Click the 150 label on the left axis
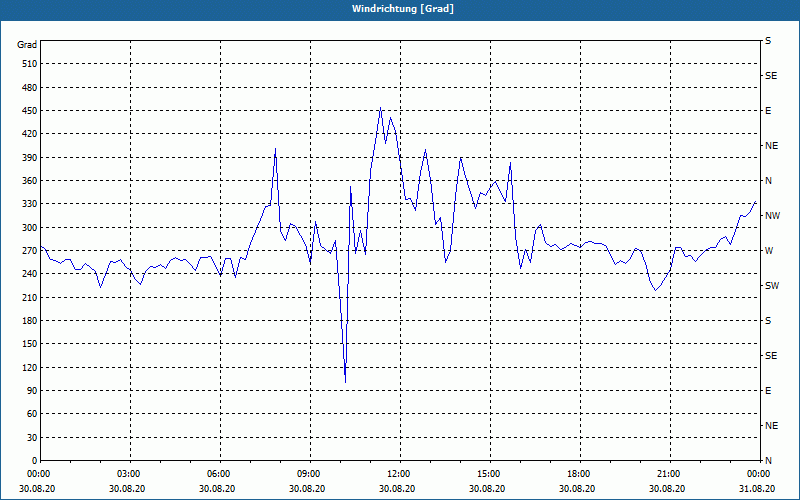The width and height of the screenshot is (800, 500). (x=29, y=344)
